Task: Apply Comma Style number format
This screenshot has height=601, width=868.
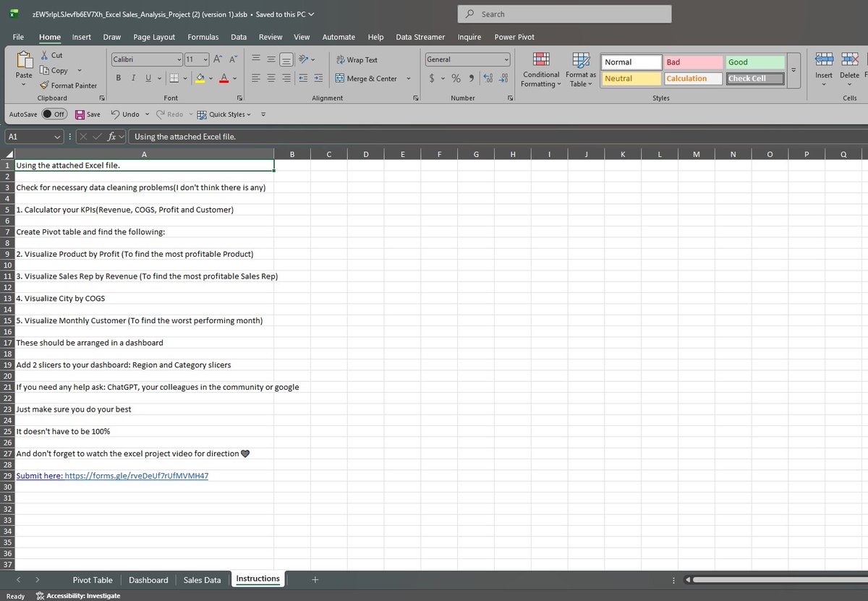Action: (x=471, y=78)
